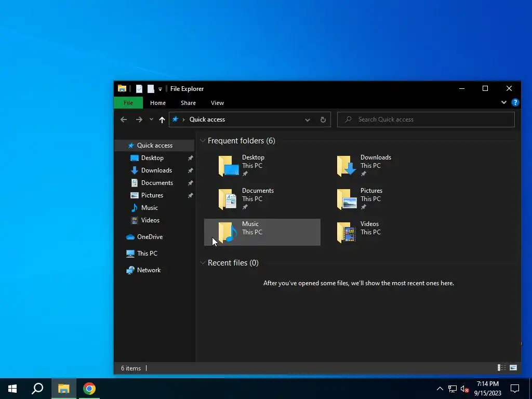Viewport: 532px width, 399px height.
Task: Switch to details view in status bar
Action: point(501,367)
